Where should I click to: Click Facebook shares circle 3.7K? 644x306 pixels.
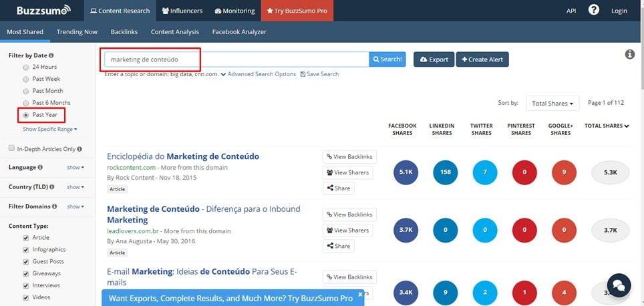[406, 231]
